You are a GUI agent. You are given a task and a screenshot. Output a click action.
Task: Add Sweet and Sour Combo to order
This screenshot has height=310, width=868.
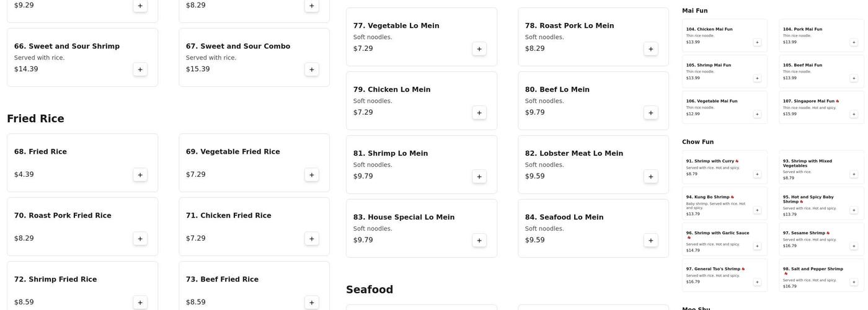[x=312, y=69]
